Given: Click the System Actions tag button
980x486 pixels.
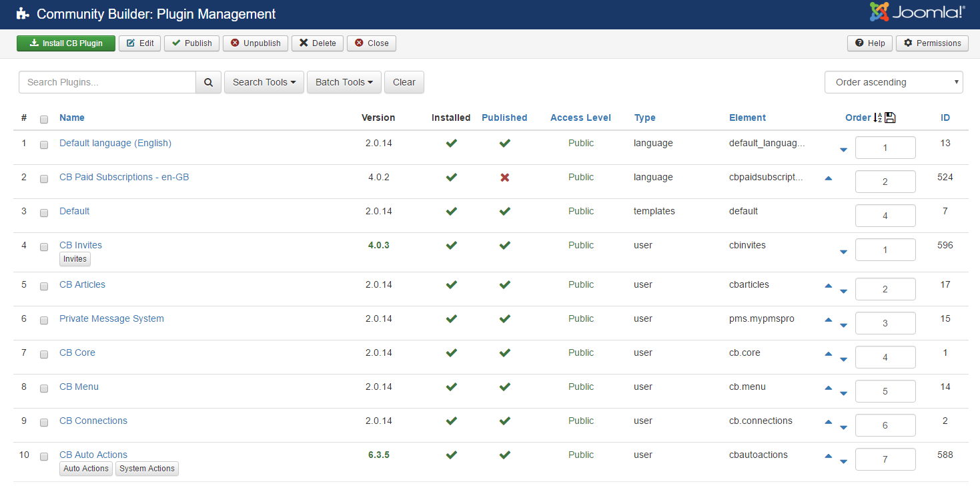Looking at the screenshot, I should point(147,469).
